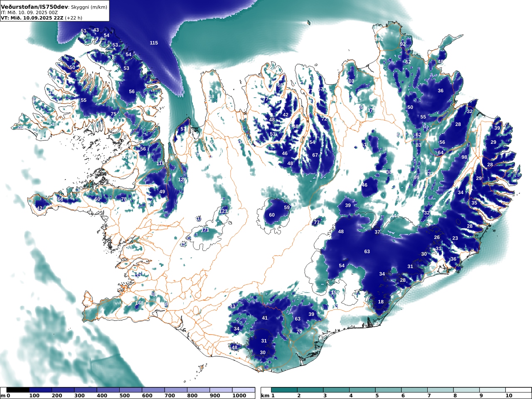The image size is (532, 399).
Task: Click the '70' value in the south
Action: (x=299, y=332)
